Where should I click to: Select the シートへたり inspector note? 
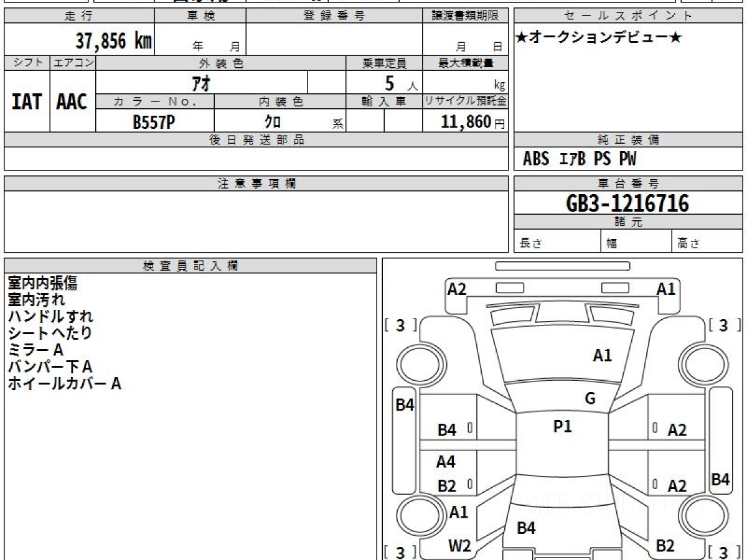(x=50, y=333)
